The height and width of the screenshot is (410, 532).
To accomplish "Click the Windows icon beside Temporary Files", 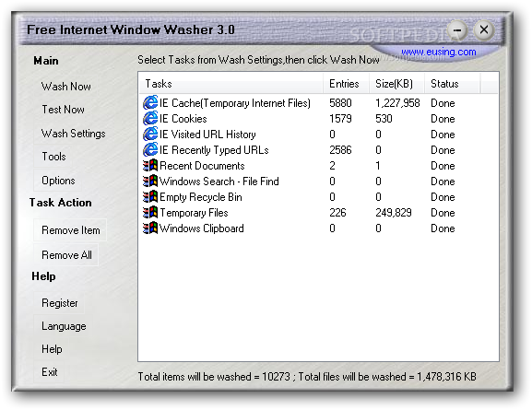I will (150, 212).
